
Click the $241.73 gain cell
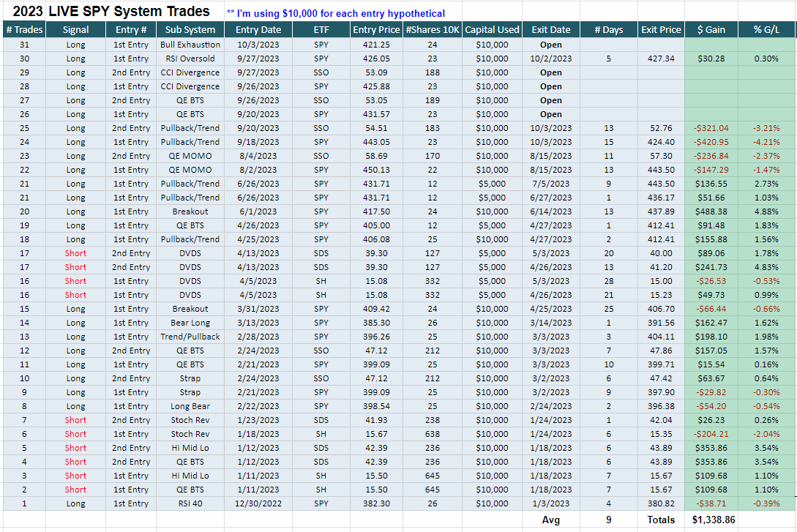pyautogui.click(x=711, y=267)
